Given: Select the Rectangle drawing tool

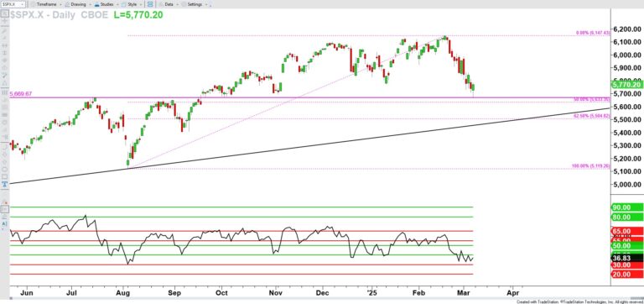Looking at the screenshot, I should tap(4, 176).
